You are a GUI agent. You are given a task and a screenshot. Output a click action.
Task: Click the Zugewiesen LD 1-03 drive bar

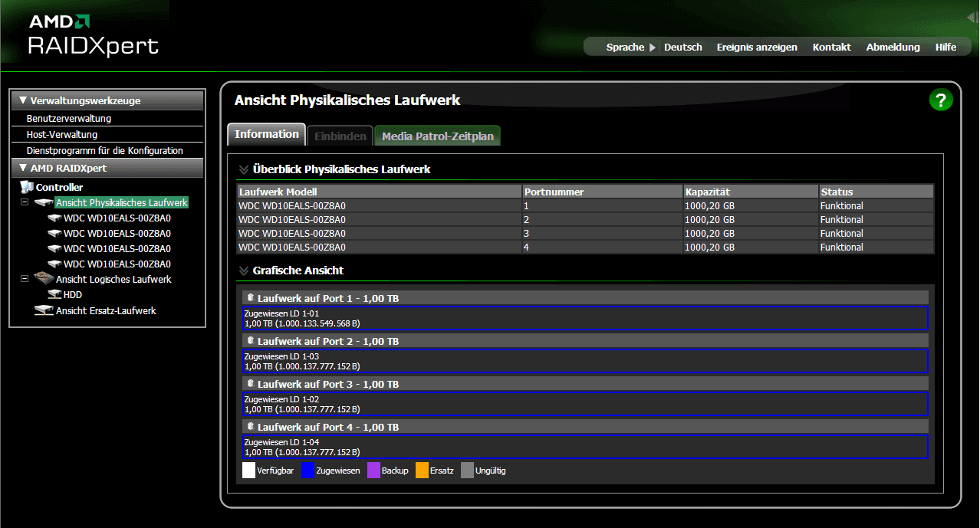[x=584, y=361]
